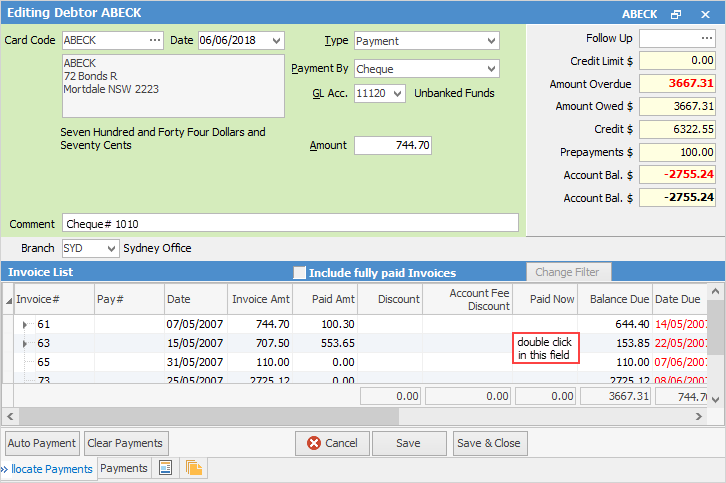726x483 pixels.
Task: Sort by Date Due column header
Action: [679, 299]
